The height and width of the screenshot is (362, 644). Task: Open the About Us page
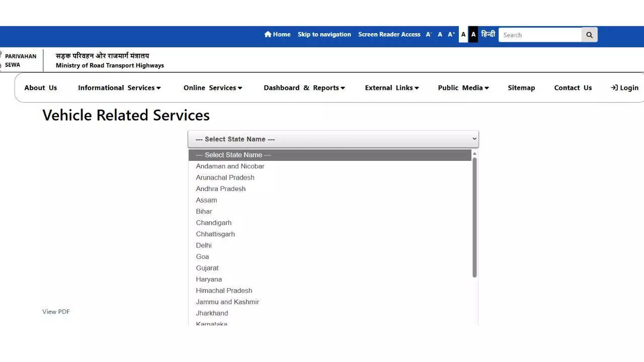click(x=41, y=87)
